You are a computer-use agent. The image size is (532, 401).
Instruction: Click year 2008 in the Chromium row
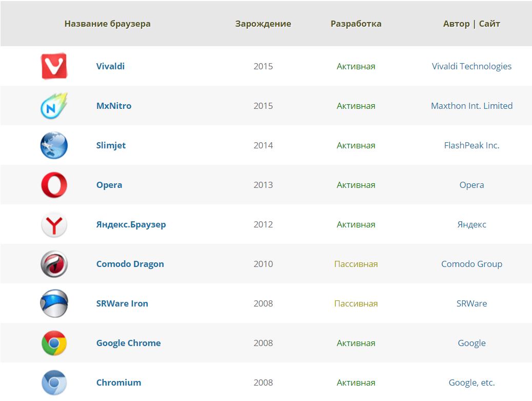pos(263,383)
